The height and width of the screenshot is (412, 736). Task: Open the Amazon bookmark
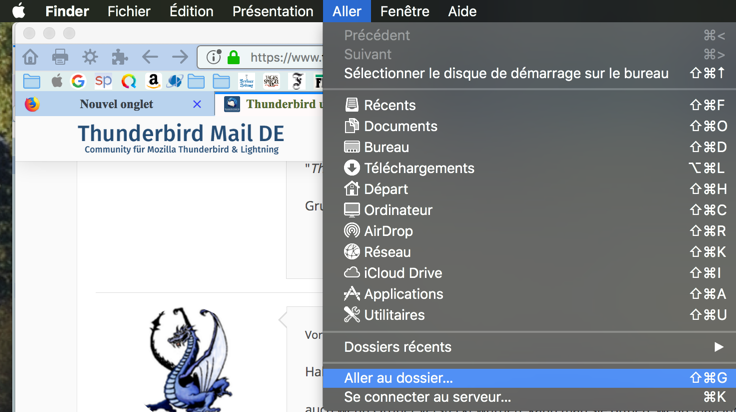[153, 81]
